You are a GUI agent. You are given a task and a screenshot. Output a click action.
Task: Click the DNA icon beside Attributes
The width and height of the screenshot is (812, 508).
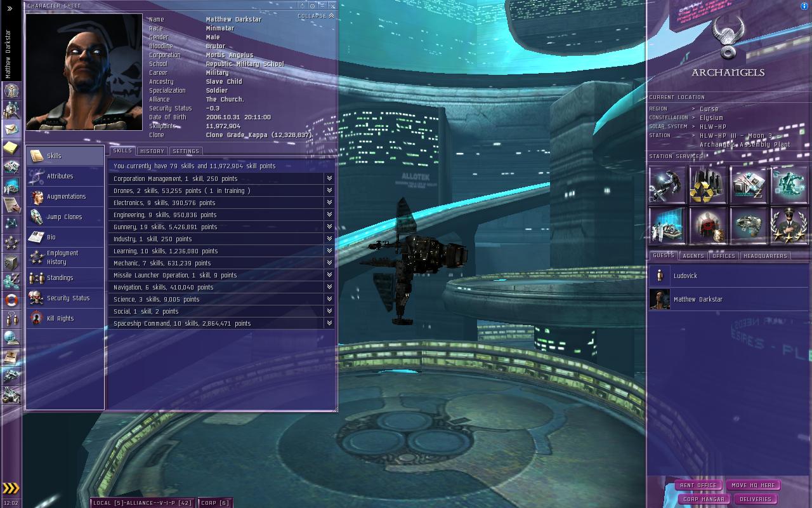coord(36,176)
